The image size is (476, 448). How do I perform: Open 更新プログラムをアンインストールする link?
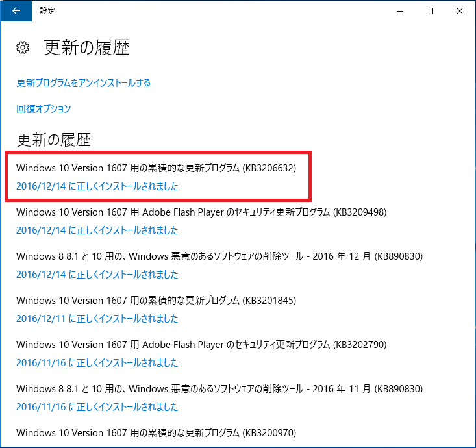click(84, 83)
